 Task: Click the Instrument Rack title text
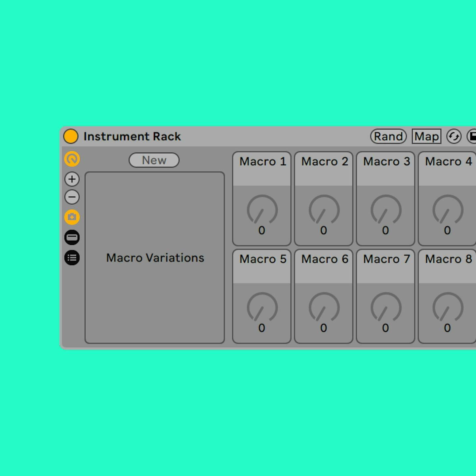click(132, 136)
